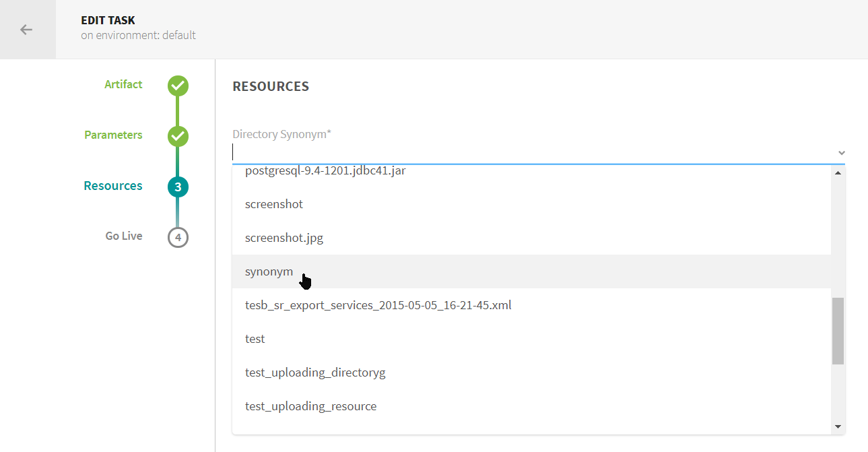The width and height of the screenshot is (868, 452).
Task: Switch to the Go Live step
Action: coord(123,236)
